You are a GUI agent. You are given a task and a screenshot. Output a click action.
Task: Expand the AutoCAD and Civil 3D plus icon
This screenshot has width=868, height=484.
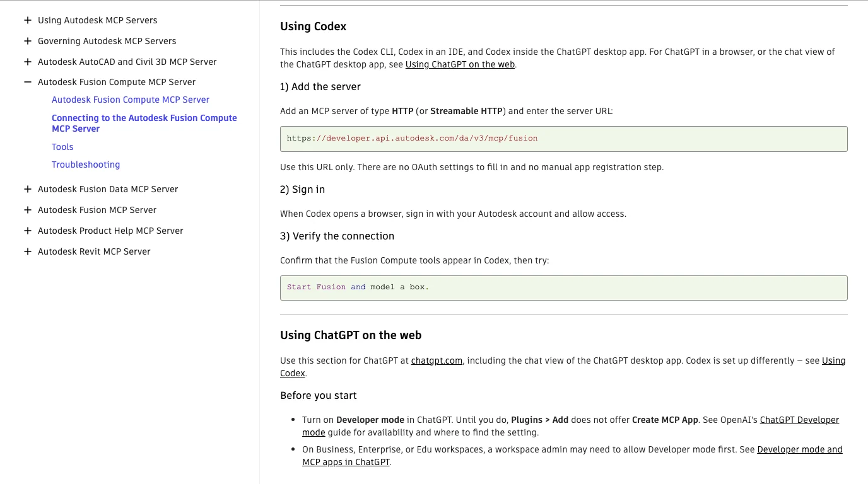[x=28, y=62]
